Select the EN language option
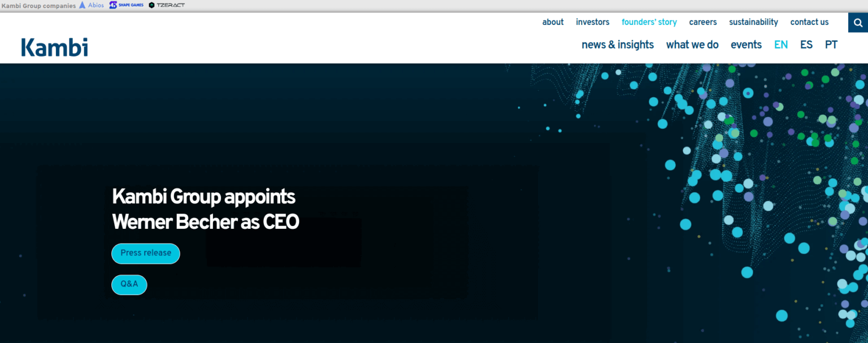The image size is (868, 343). click(x=780, y=45)
